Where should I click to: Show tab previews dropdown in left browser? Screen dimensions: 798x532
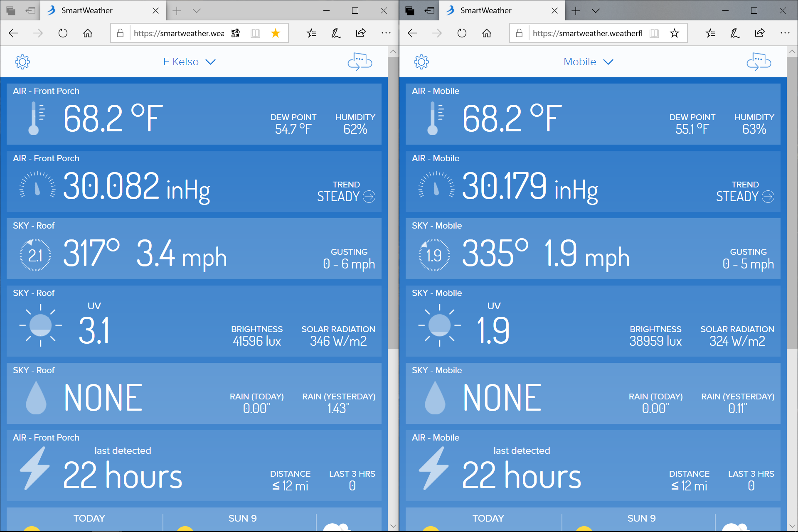click(x=197, y=11)
